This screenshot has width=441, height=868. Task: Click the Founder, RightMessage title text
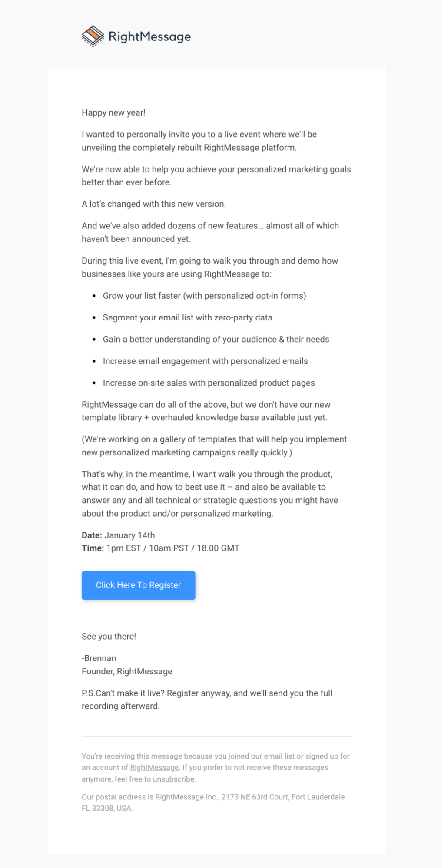127,671
